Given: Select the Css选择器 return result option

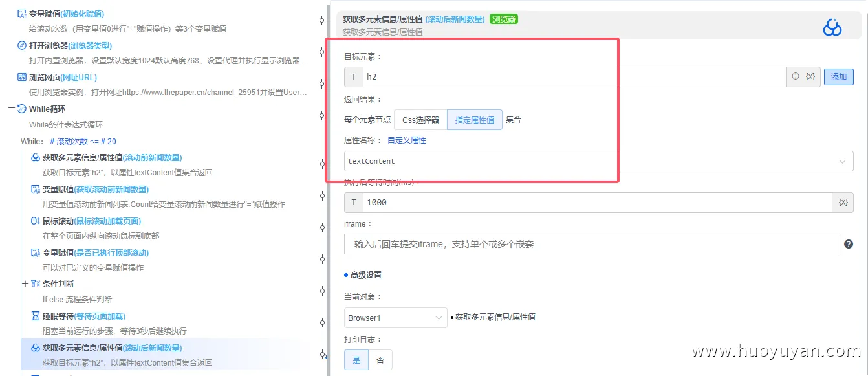Looking at the screenshot, I should (420, 120).
